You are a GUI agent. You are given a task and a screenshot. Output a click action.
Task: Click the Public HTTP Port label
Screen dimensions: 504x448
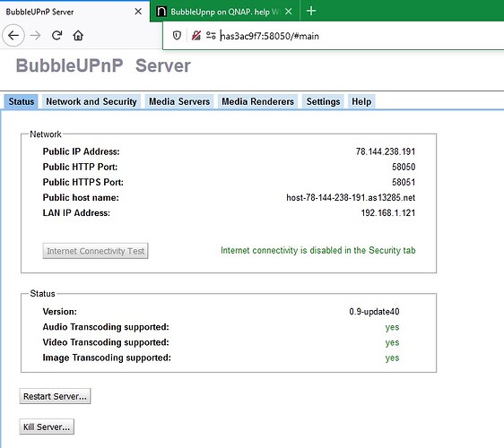coord(80,167)
